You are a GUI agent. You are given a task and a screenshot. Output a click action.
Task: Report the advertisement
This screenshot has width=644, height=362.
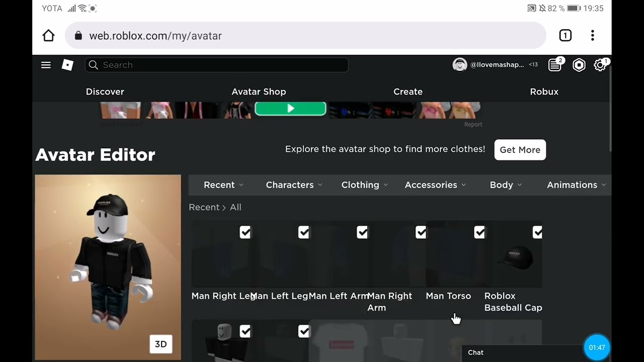(x=473, y=124)
